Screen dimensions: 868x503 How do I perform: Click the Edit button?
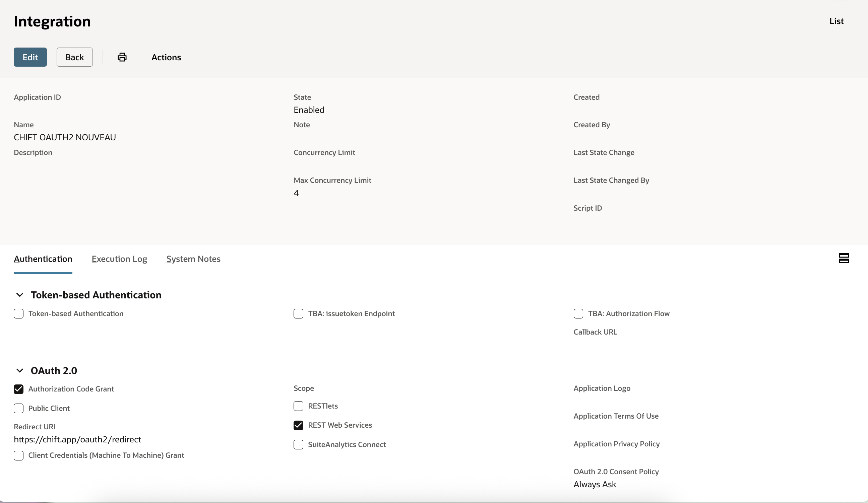(30, 57)
